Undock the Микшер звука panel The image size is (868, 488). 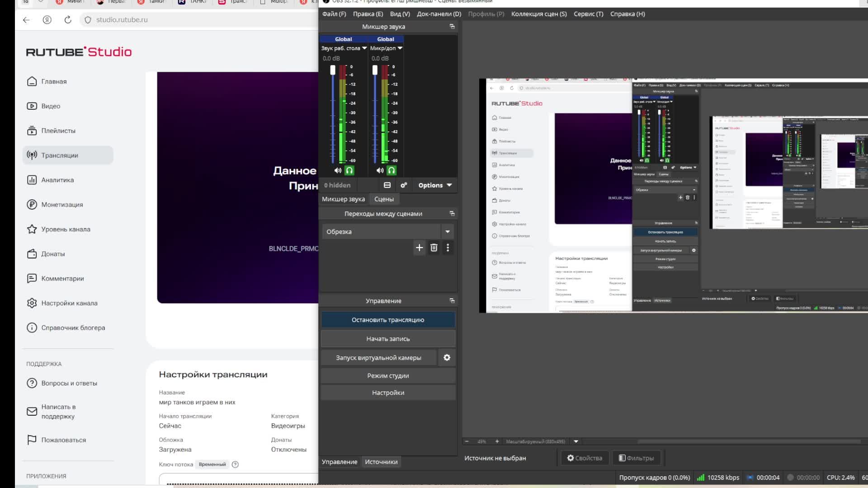(452, 27)
